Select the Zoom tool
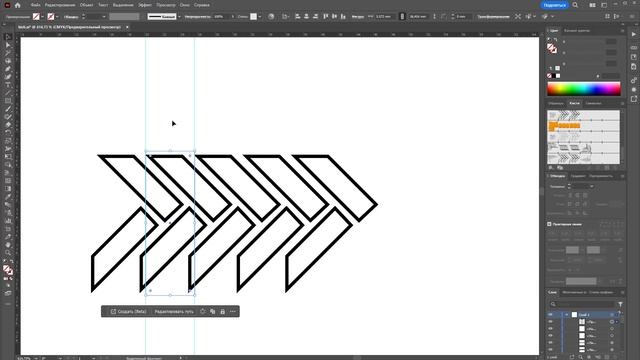Screen dimensions: 640x360 (x=8, y=253)
